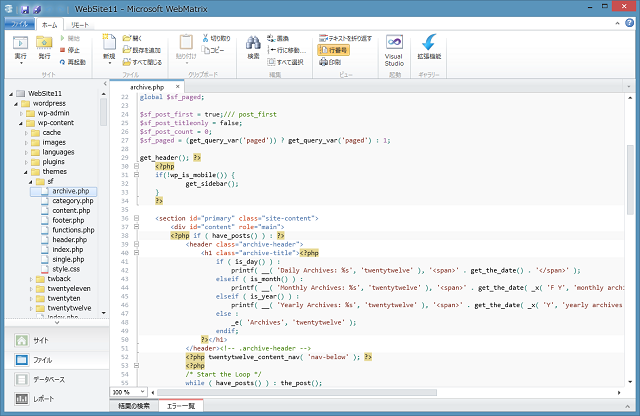This screenshot has height=416, width=640.
Task: Create a new file with New icon
Action: (109, 43)
